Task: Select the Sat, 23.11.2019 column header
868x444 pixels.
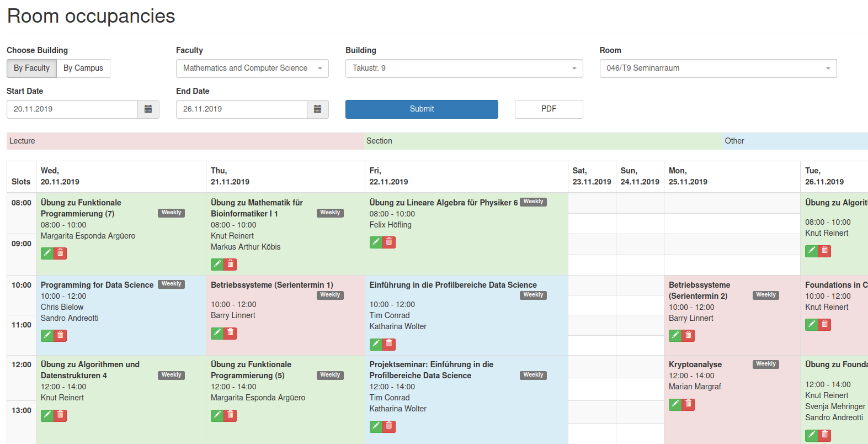Action: [x=592, y=177]
